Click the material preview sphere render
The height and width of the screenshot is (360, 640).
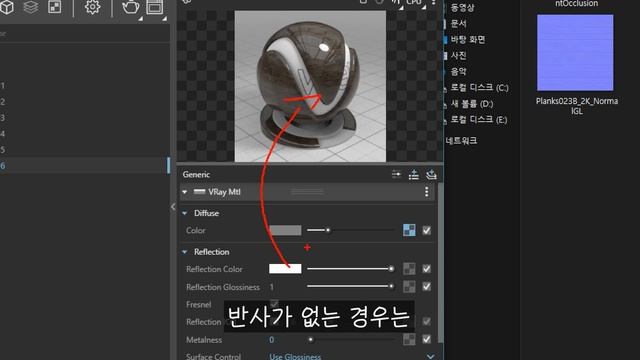(x=310, y=86)
